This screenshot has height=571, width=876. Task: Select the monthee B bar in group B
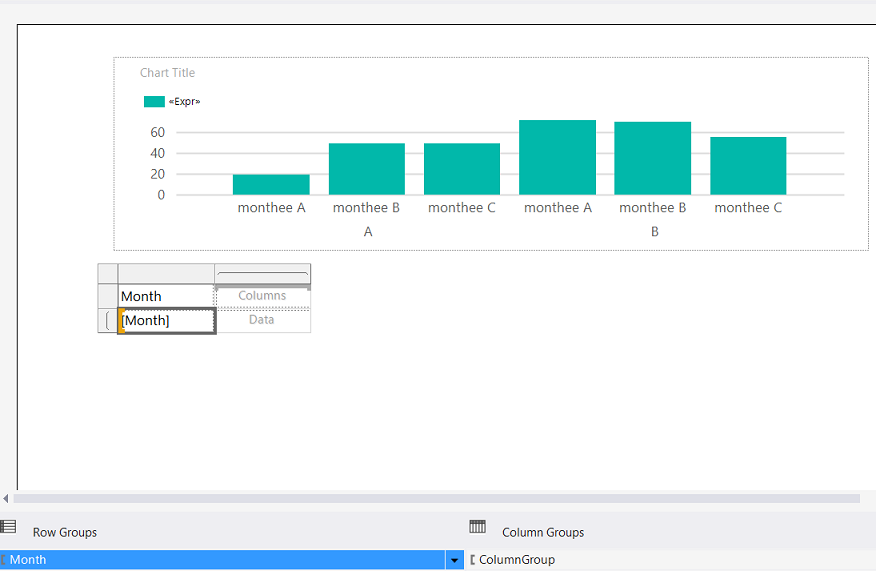(x=653, y=159)
